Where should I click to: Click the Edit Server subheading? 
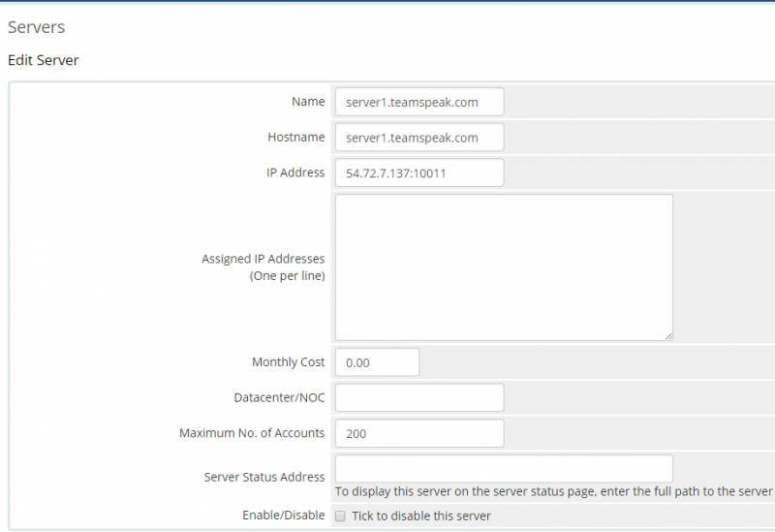pos(43,60)
